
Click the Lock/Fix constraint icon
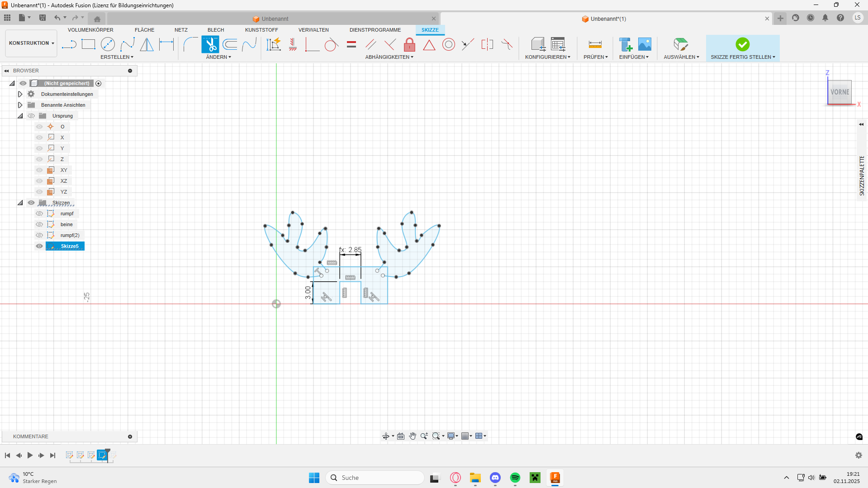409,44
